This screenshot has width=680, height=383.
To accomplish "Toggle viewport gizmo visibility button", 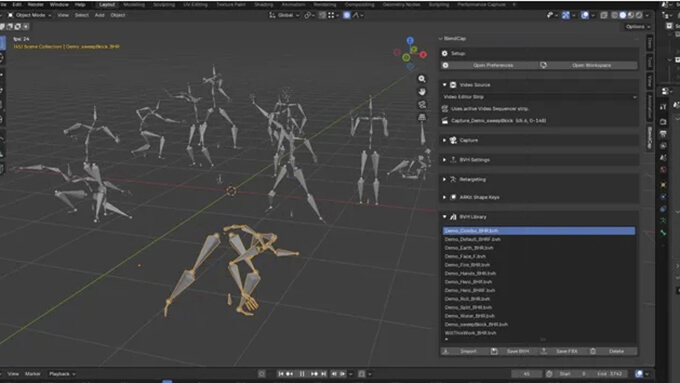I will point(566,15).
